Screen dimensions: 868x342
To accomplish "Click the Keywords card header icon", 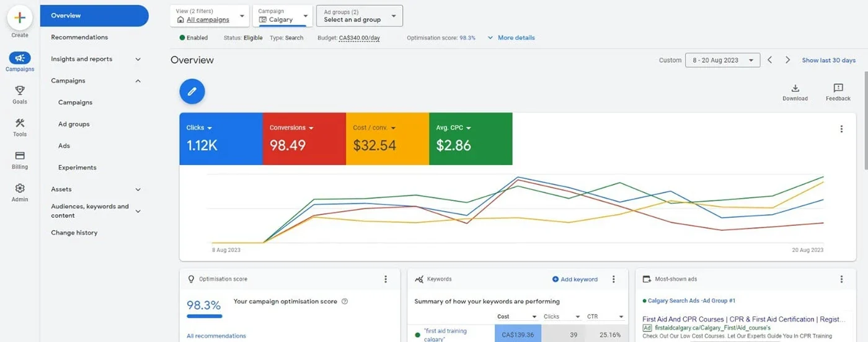I will coord(419,279).
